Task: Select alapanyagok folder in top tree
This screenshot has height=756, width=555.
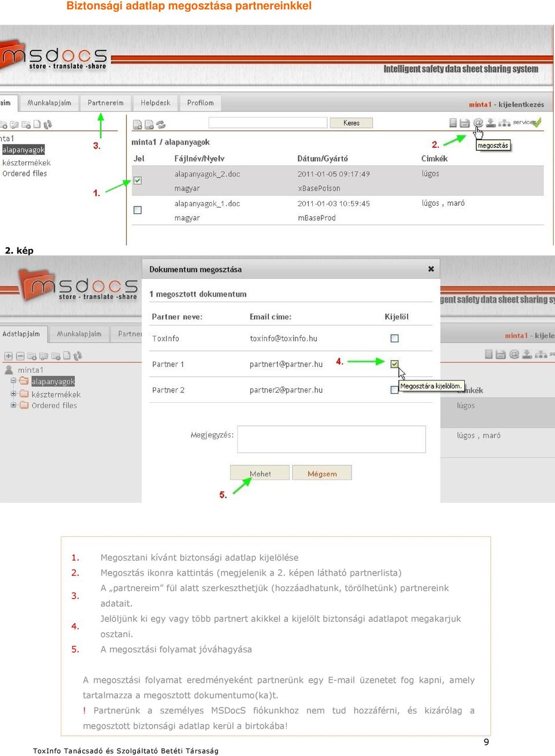Action: pos(23,150)
